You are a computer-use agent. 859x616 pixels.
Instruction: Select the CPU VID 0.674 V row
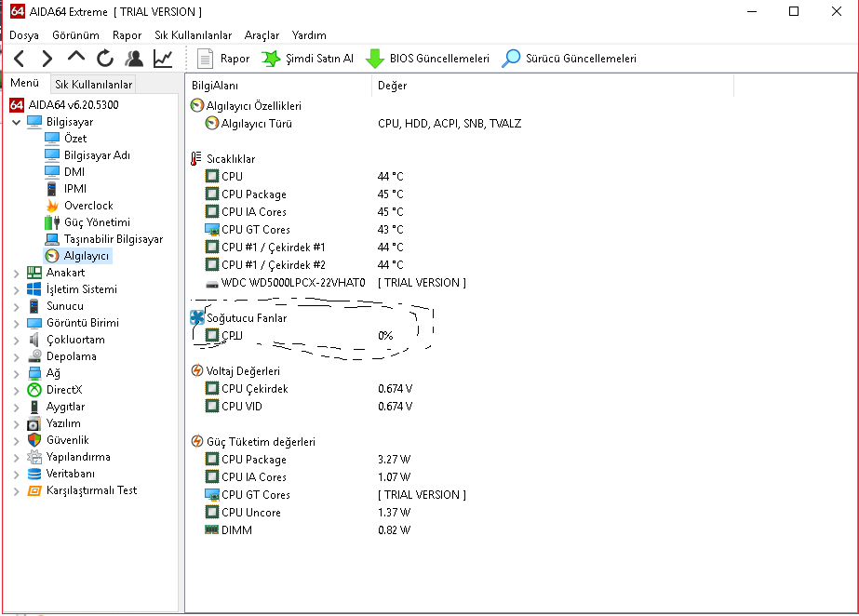(x=308, y=407)
